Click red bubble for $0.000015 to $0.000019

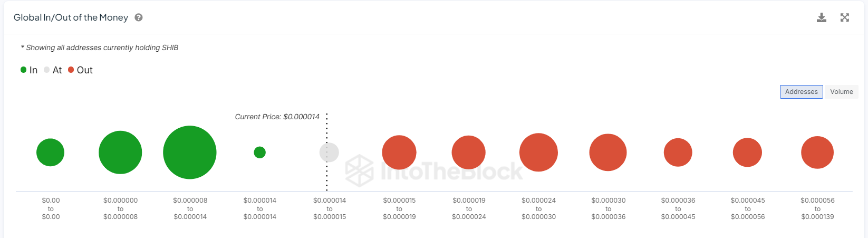pos(399,153)
